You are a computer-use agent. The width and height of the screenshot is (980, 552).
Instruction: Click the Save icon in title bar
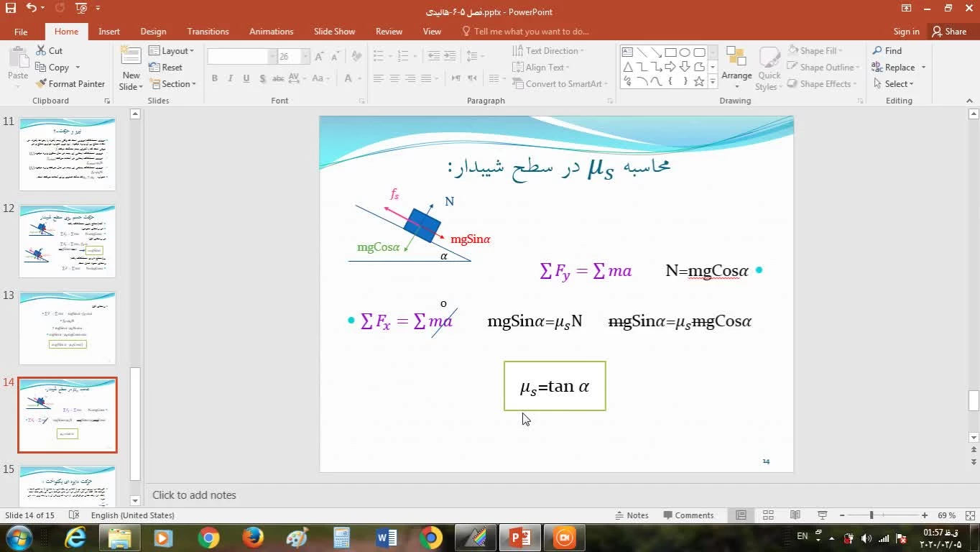(11, 9)
